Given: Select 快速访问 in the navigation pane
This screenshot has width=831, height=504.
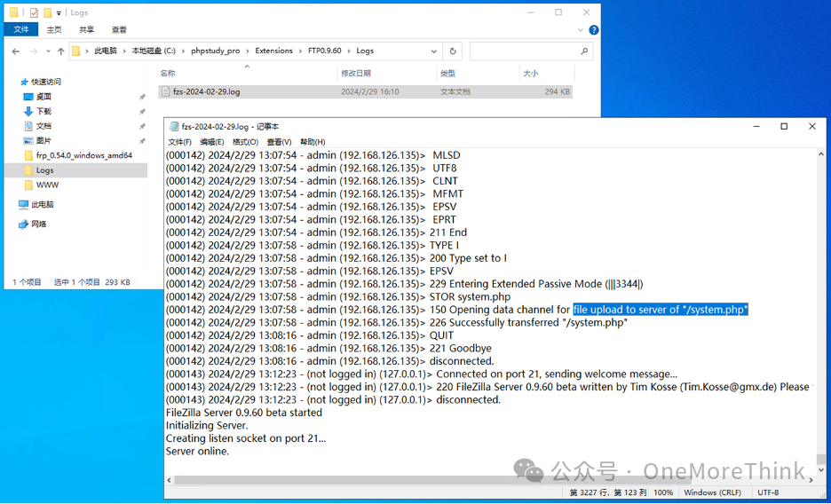Looking at the screenshot, I should pos(45,82).
